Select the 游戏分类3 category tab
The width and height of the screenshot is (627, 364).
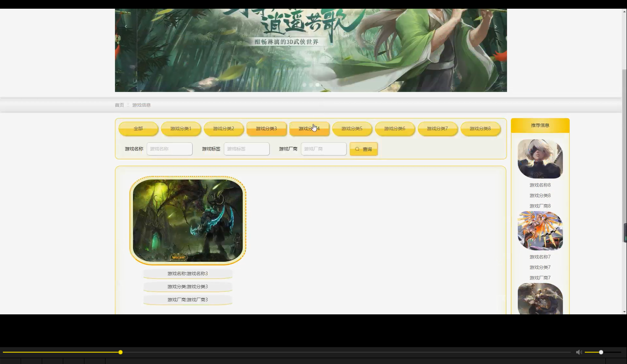point(266,129)
